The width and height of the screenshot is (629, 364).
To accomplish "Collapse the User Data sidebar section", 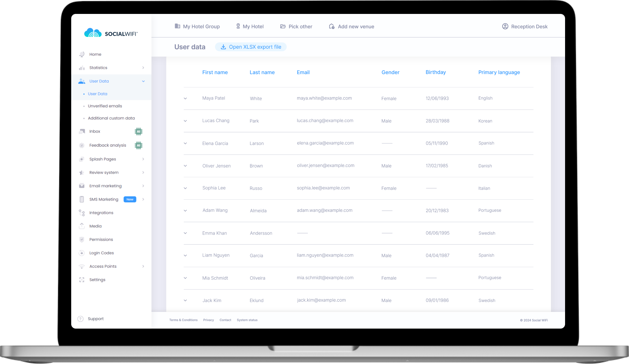I will pyautogui.click(x=143, y=81).
